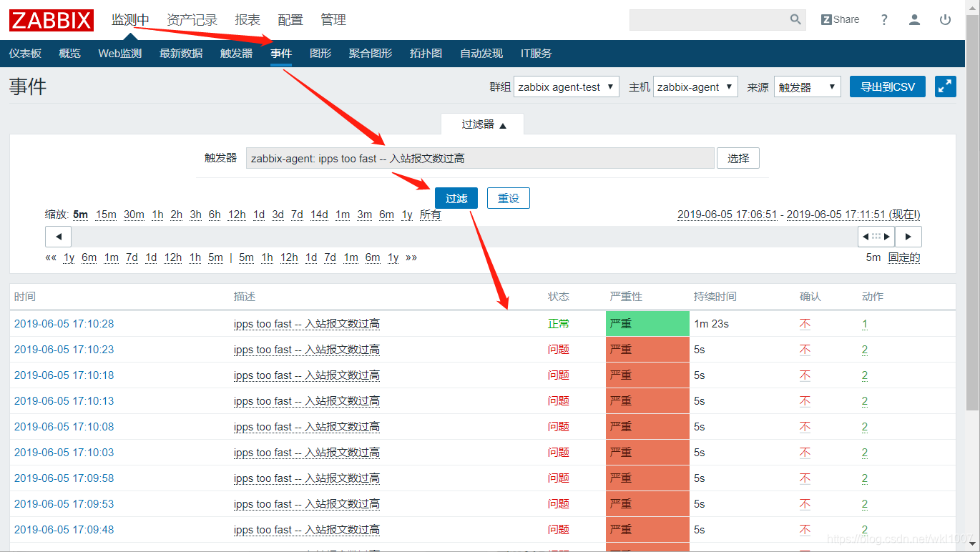Go to the 仪表板 submenu
Image resolution: width=980 pixels, height=552 pixels.
click(25, 54)
